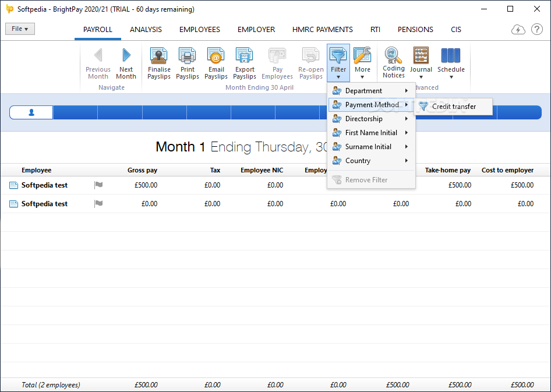Click the Cost to employer column header
The height and width of the screenshot is (392, 551).
(507, 170)
